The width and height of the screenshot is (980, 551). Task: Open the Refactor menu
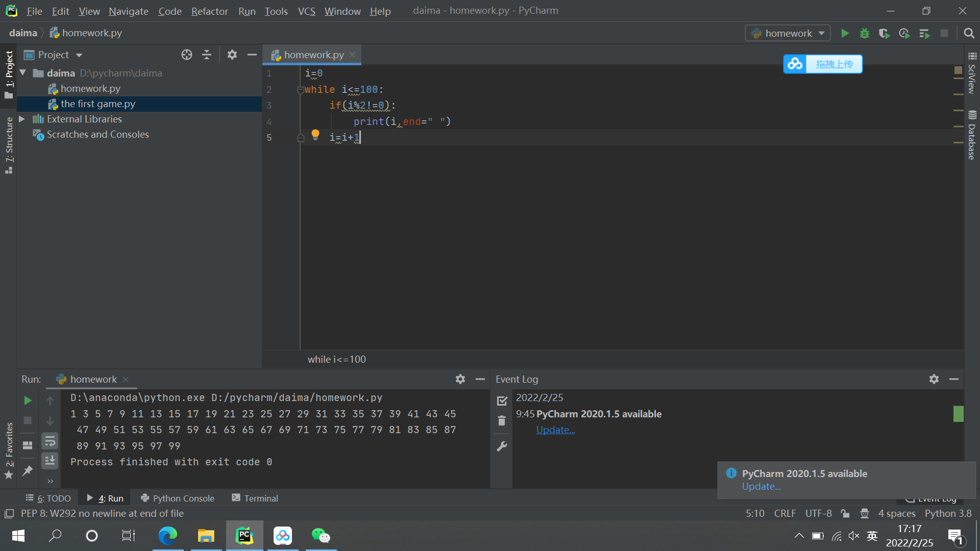tap(209, 11)
